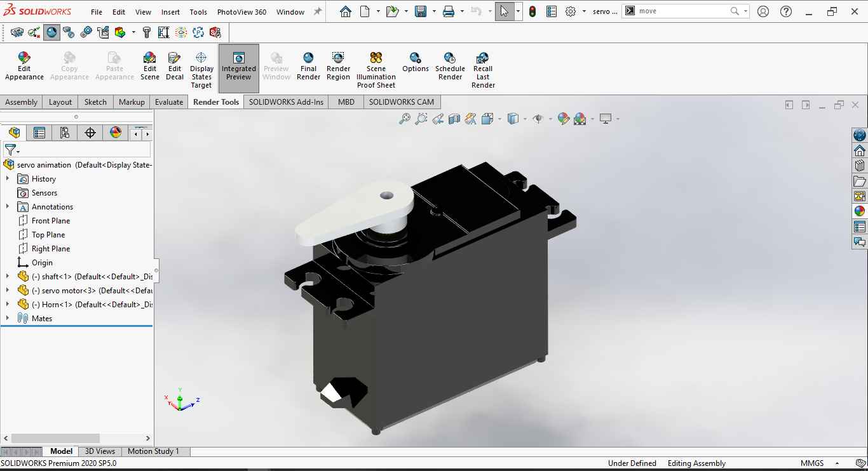
Task: Expand the Horn<1> component
Action: [8, 305]
